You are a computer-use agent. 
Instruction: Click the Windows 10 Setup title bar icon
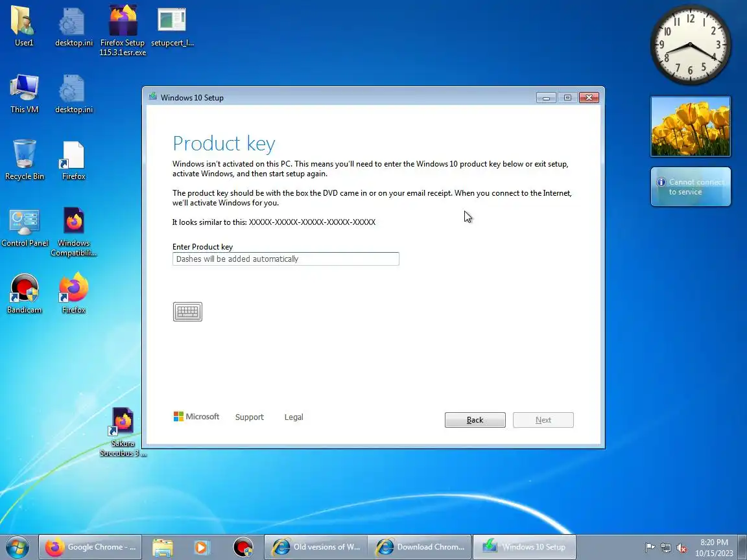click(x=152, y=97)
